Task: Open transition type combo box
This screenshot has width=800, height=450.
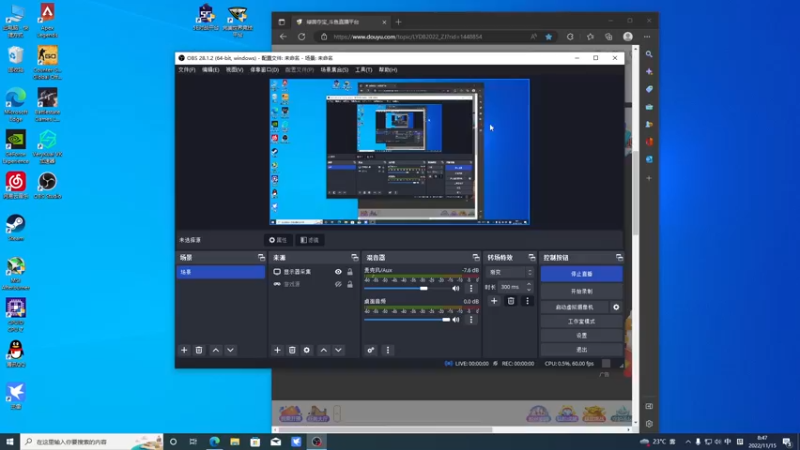Action: [509, 272]
